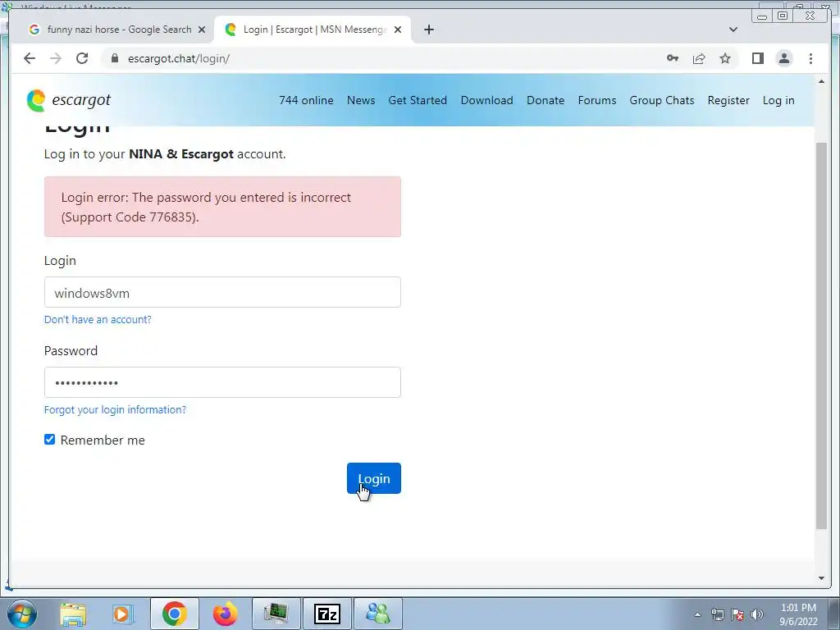Open Firefox from the taskbar
This screenshot has width=840, height=630.
(x=225, y=614)
